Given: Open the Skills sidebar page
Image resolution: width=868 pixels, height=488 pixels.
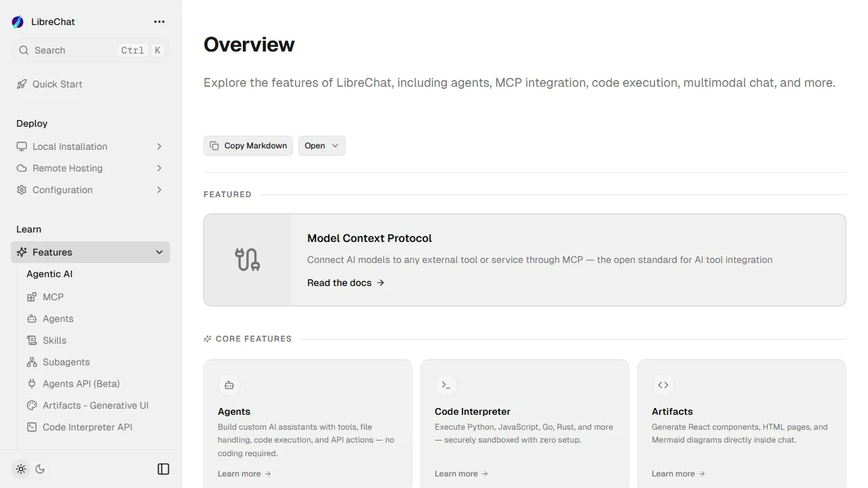Looking at the screenshot, I should [96, 340].
